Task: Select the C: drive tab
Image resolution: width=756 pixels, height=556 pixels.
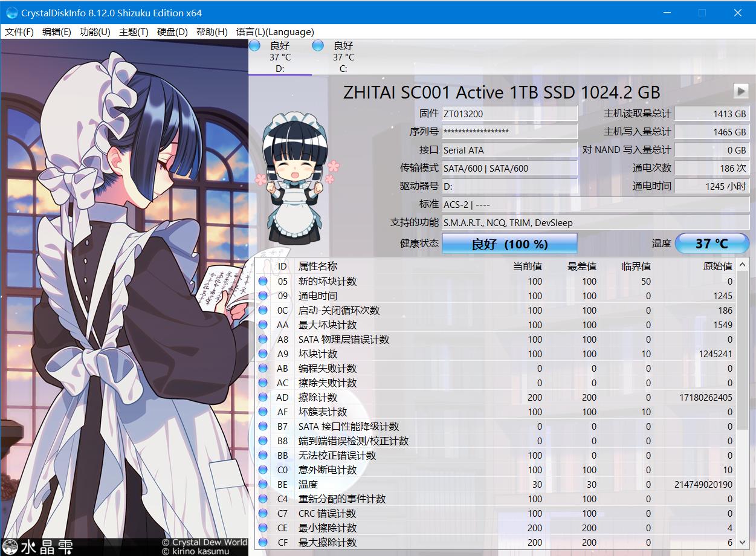Action: click(x=343, y=57)
